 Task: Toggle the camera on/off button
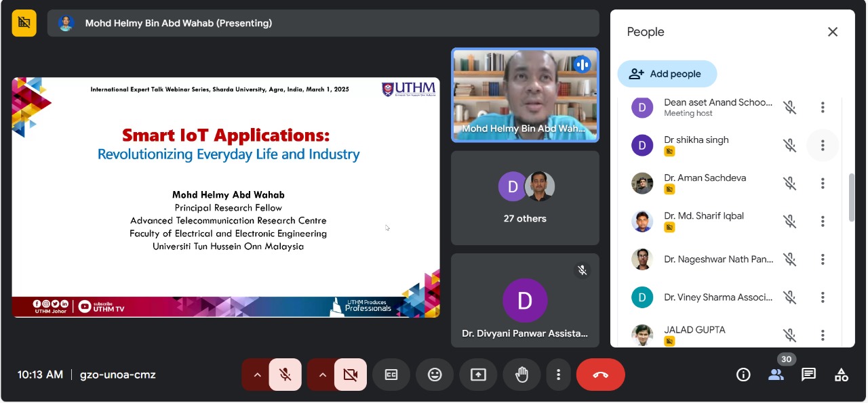[350, 375]
